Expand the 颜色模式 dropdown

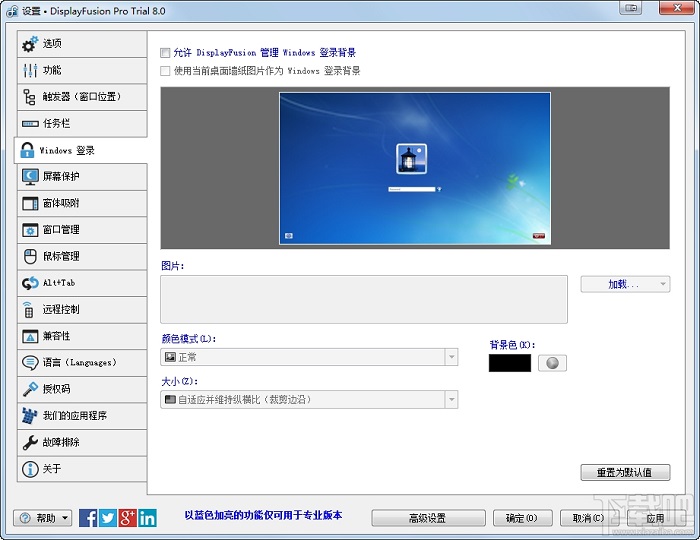point(309,357)
